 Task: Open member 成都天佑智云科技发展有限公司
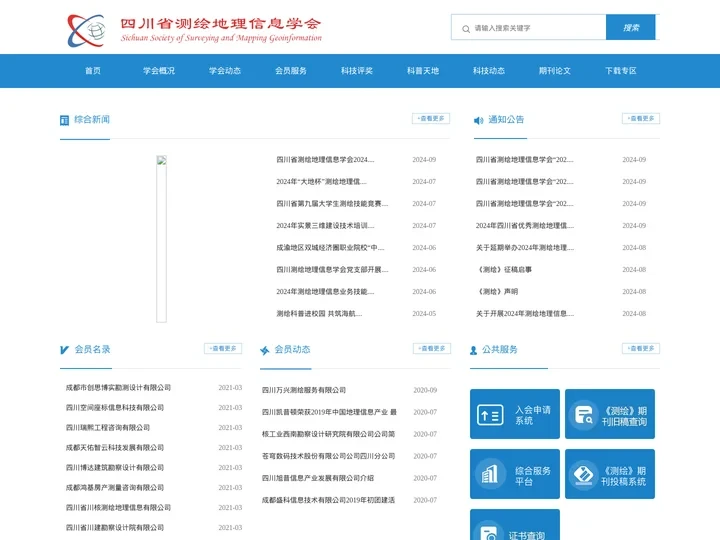tap(115, 448)
